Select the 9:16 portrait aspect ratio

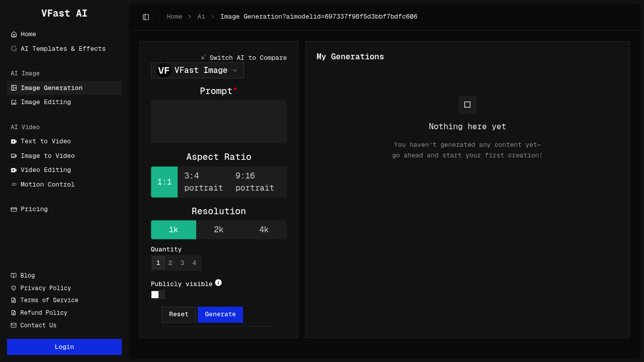click(255, 182)
